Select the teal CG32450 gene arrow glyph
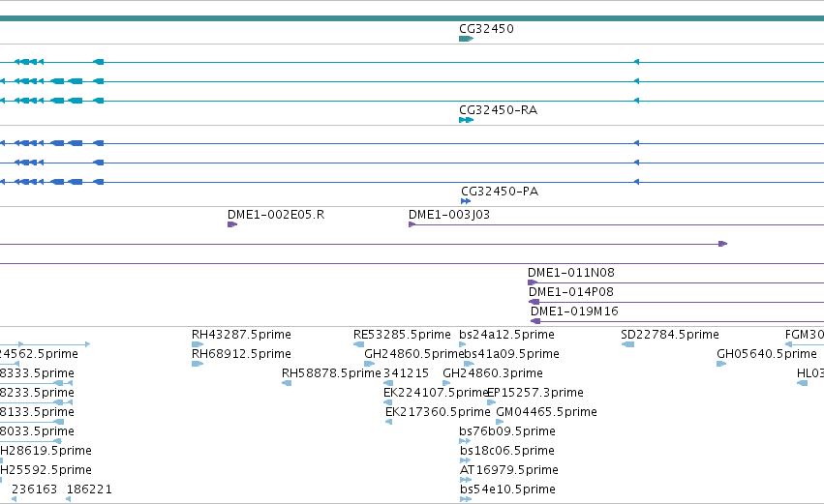Image resolution: width=824 pixels, height=504 pixels. (x=466, y=39)
